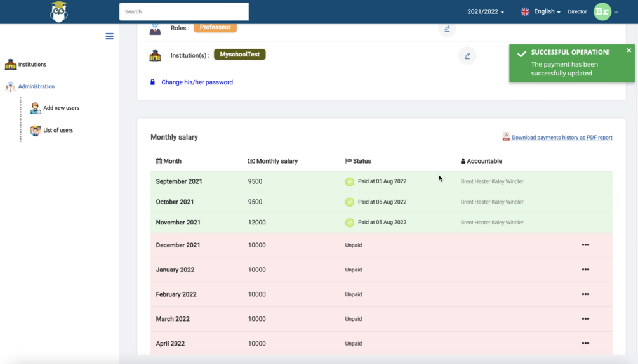638x364 pixels.
Task: Toggle the hamburger sidebar menu
Action: point(109,36)
